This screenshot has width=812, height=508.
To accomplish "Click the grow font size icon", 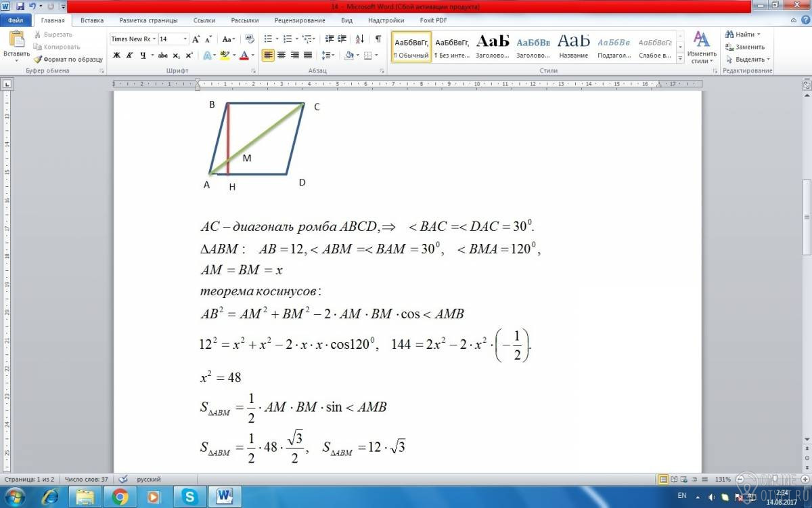I will point(196,39).
